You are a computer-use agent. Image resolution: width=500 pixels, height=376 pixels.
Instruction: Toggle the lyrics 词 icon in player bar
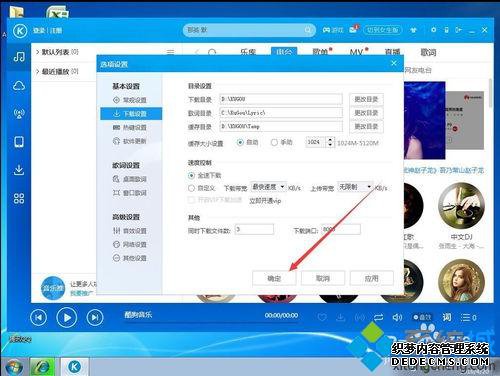tap(447, 317)
